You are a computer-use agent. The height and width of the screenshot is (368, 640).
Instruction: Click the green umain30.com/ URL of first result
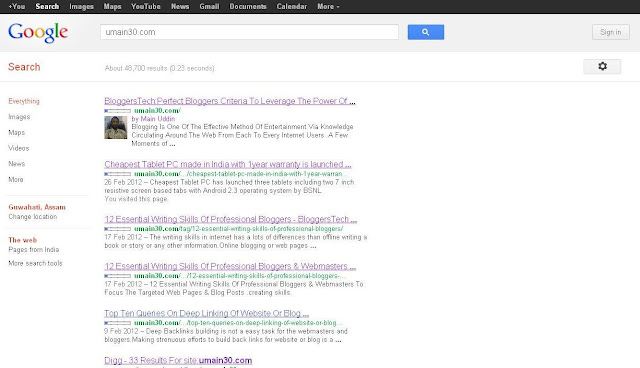click(x=157, y=111)
